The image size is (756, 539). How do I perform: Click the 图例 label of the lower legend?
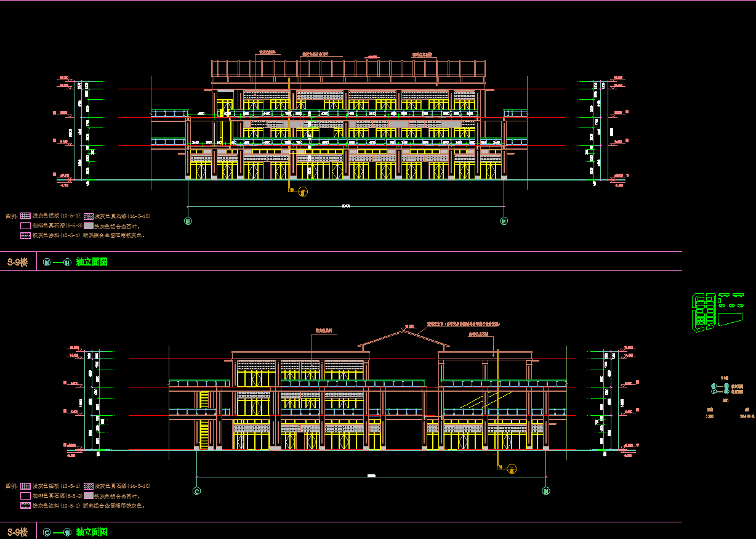pyautogui.click(x=11, y=486)
